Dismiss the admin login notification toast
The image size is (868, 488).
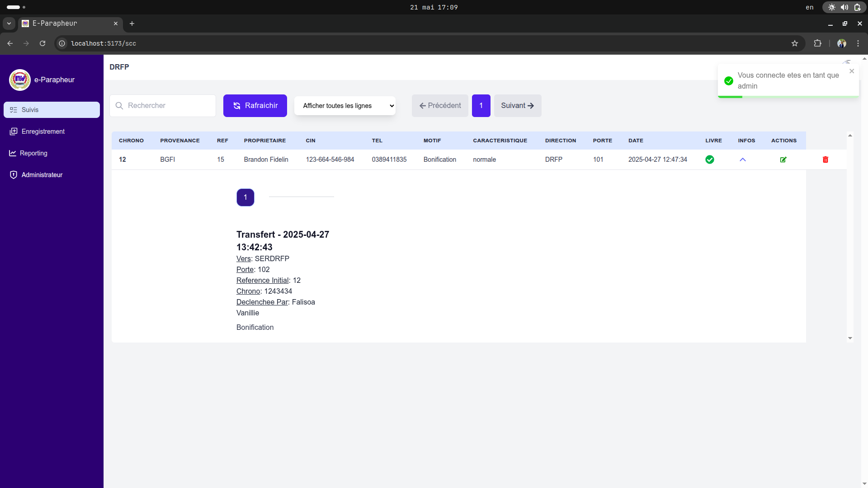tap(852, 71)
